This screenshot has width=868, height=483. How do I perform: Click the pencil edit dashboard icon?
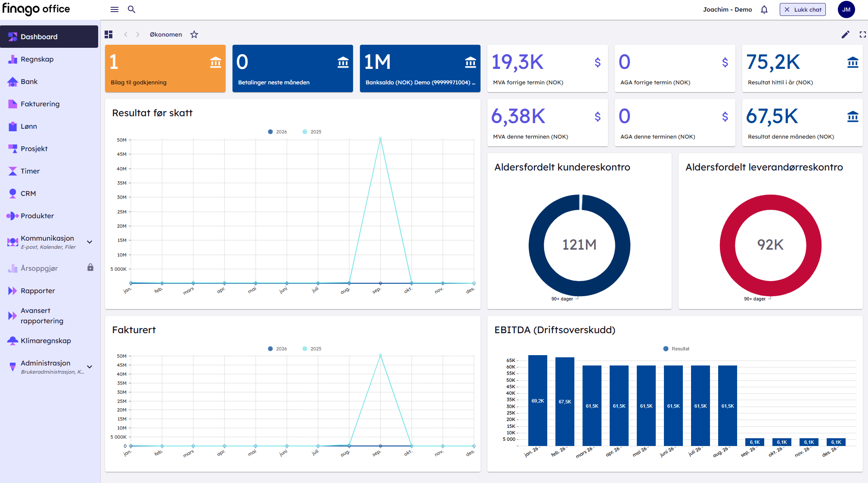click(845, 34)
